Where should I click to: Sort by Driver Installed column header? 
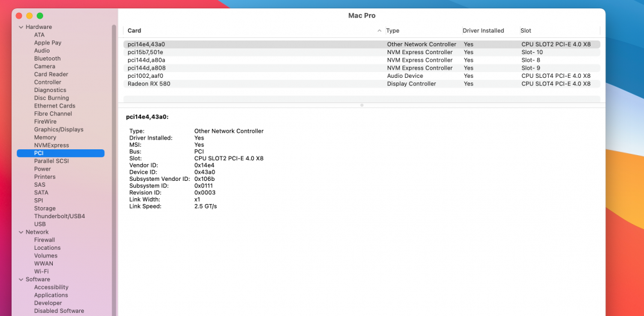pos(483,31)
